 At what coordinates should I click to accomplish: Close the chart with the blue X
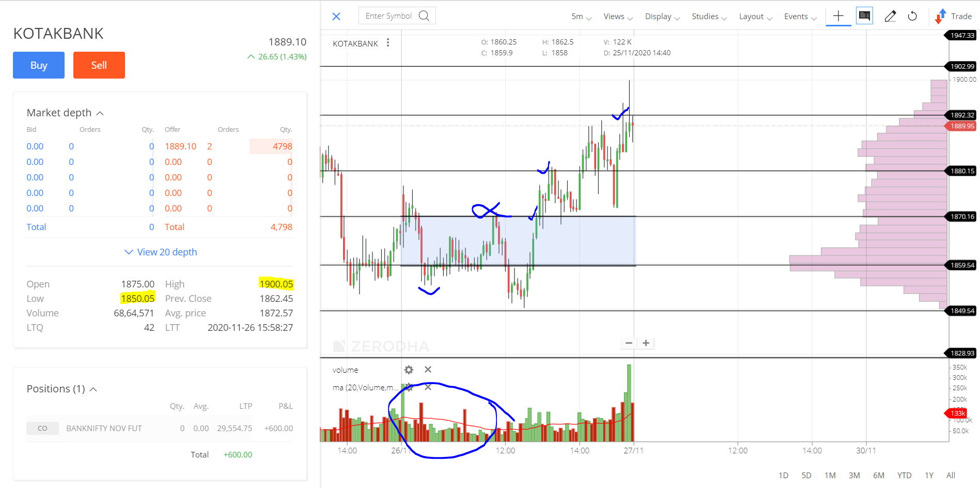pyautogui.click(x=336, y=17)
